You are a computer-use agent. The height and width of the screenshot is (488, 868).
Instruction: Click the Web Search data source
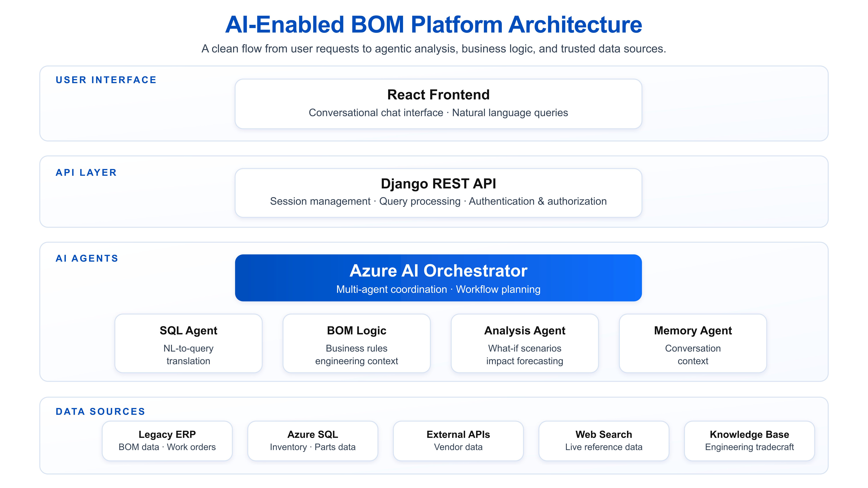click(604, 441)
